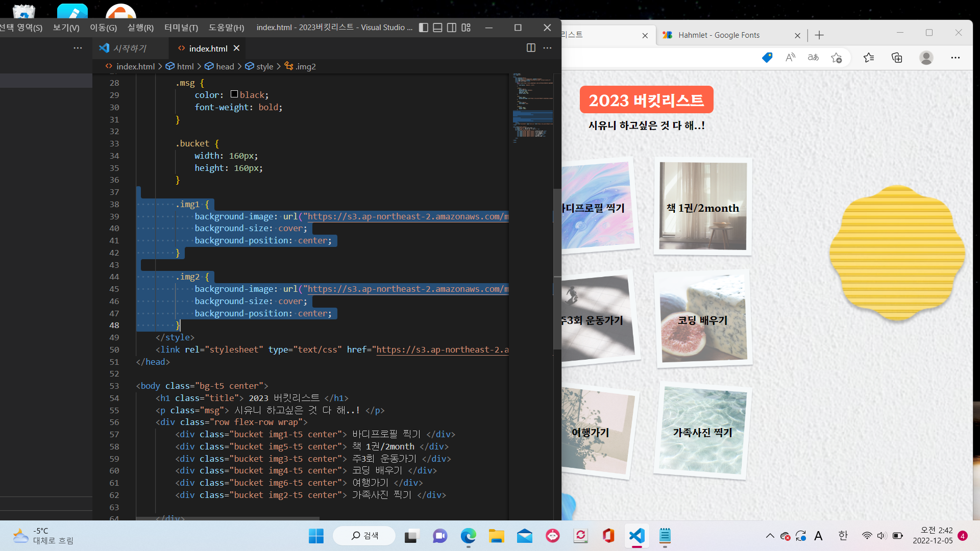Switch to the 시작하기 tab
Image resolution: width=980 pixels, height=551 pixels.
coord(130,48)
